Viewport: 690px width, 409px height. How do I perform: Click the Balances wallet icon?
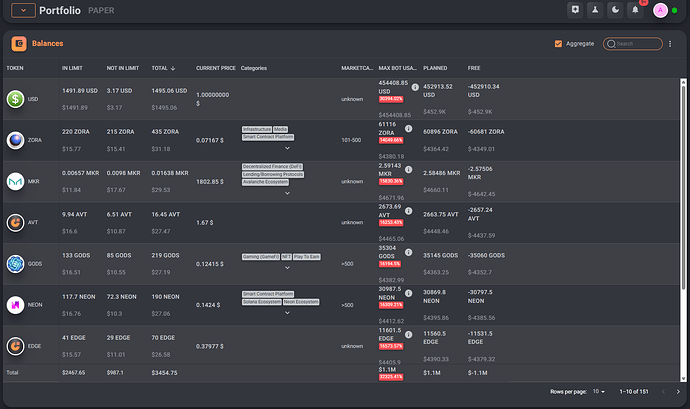[x=19, y=44]
